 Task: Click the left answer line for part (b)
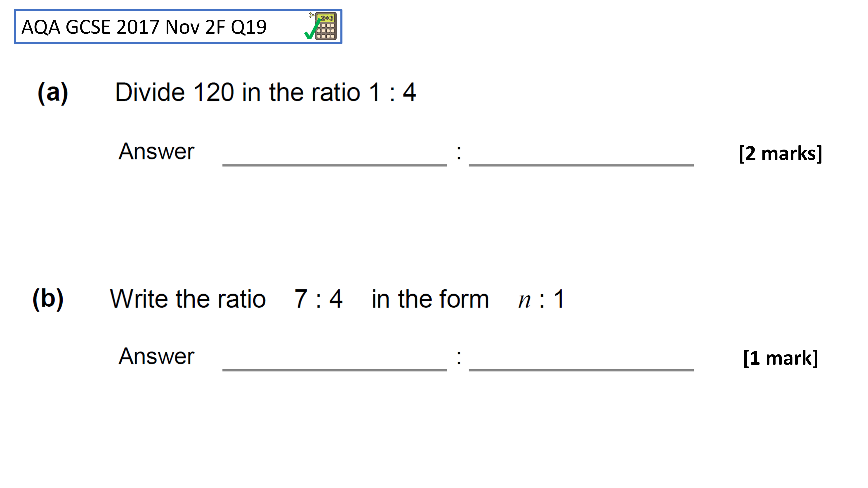[x=335, y=370]
